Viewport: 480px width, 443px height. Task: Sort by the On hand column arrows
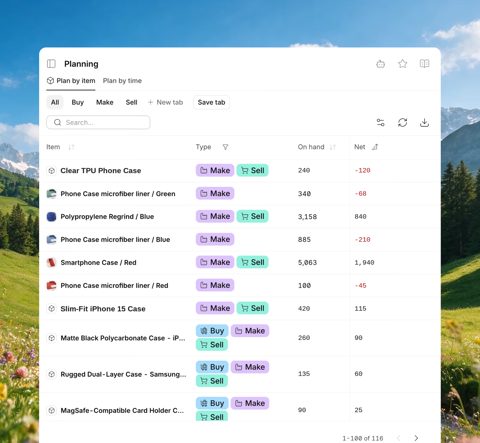[x=332, y=147]
